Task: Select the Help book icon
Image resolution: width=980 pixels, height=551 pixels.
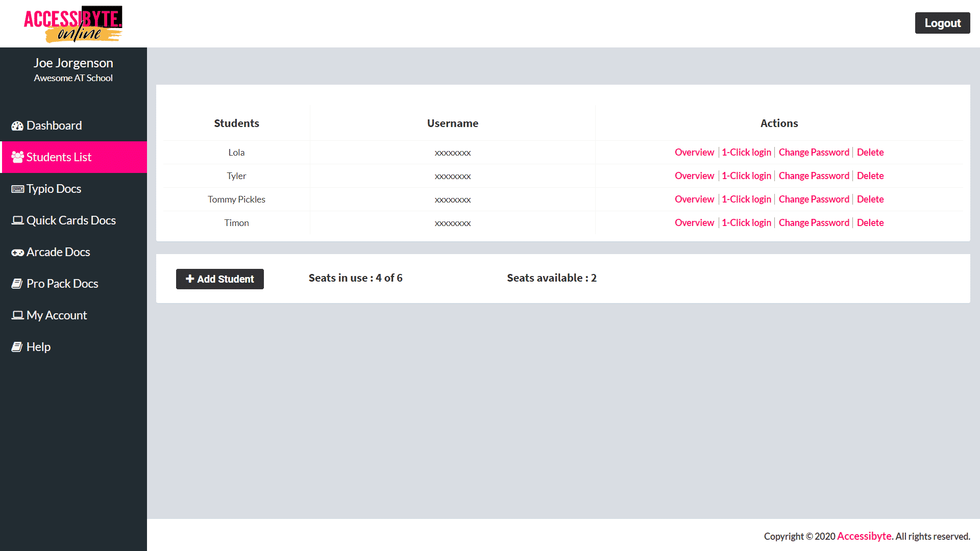Action: pyautogui.click(x=18, y=346)
